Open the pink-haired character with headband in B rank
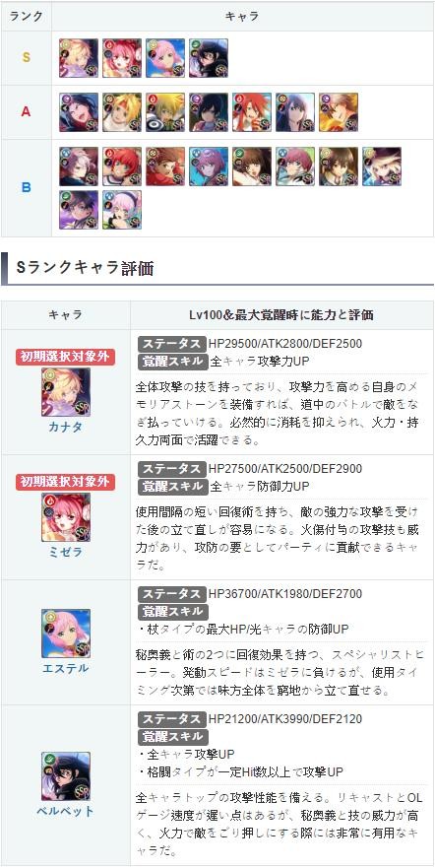Viewport: 435px width, 868px height. (122, 210)
